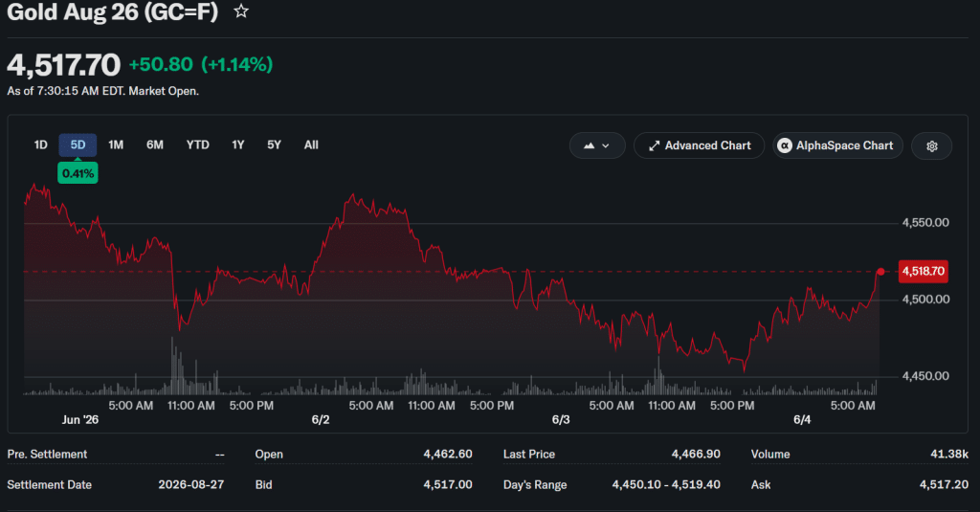Select the 5D range tab

(78, 145)
